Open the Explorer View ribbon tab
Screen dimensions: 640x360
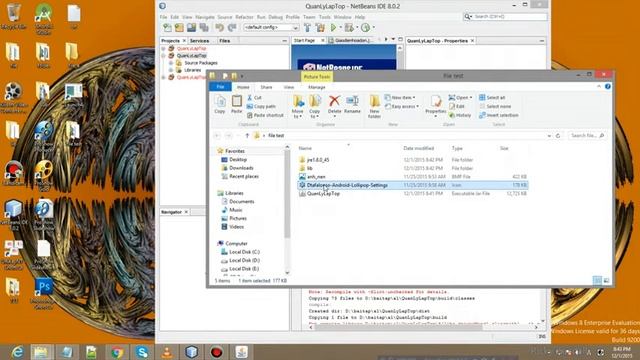click(x=289, y=87)
